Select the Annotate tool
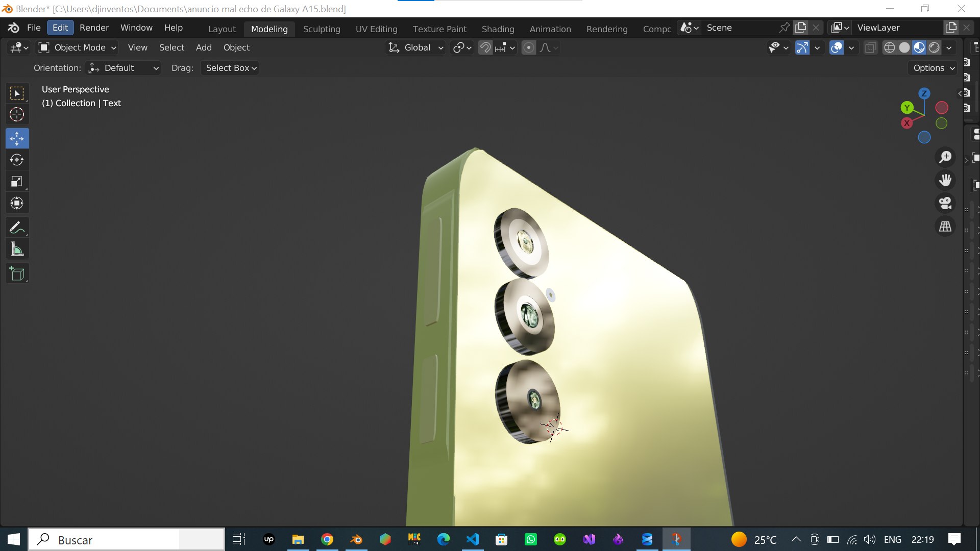Image resolution: width=980 pixels, height=551 pixels. click(x=17, y=228)
